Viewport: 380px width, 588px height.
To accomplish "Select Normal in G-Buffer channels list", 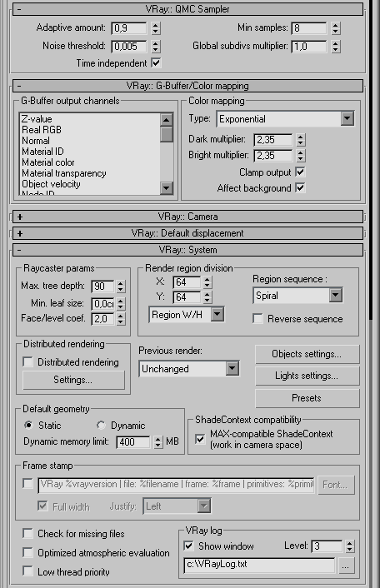I will (36, 141).
